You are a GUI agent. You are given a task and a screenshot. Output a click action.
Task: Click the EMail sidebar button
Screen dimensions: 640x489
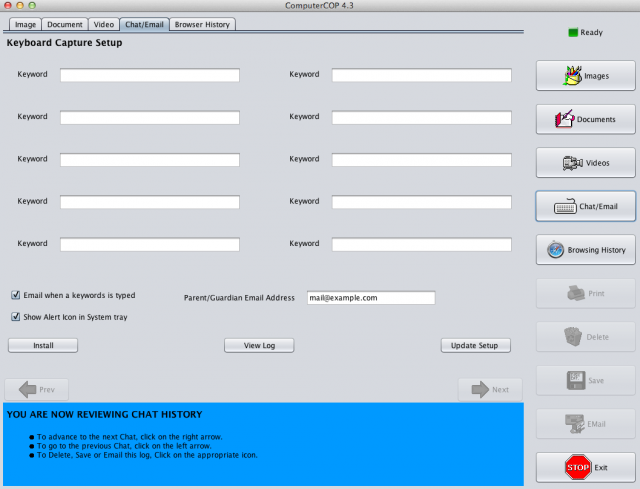point(585,424)
